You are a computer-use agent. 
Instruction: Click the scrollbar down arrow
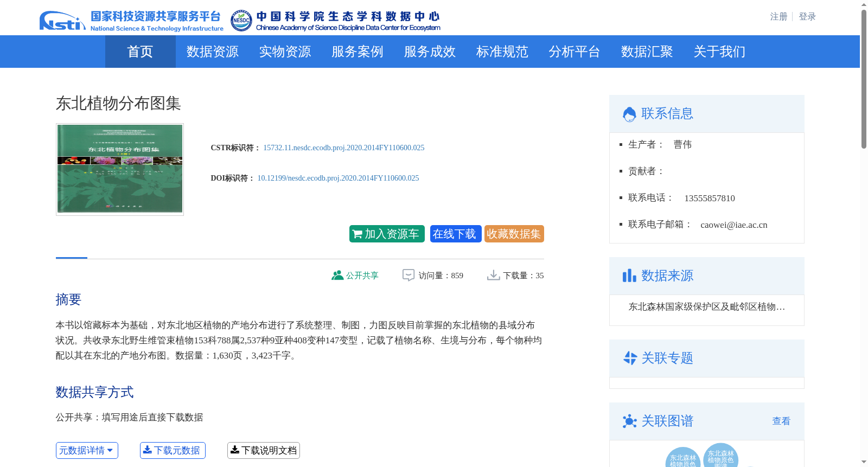(x=864, y=463)
